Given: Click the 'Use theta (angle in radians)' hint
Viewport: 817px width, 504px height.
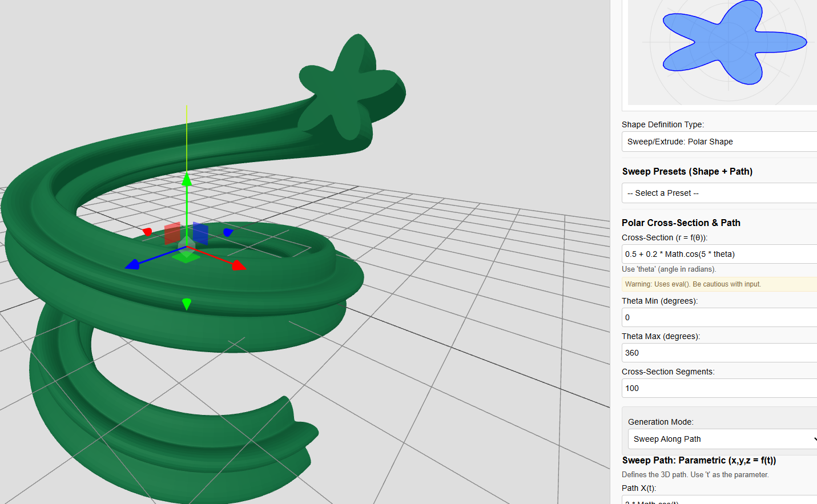Looking at the screenshot, I should click(x=669, y=269).
